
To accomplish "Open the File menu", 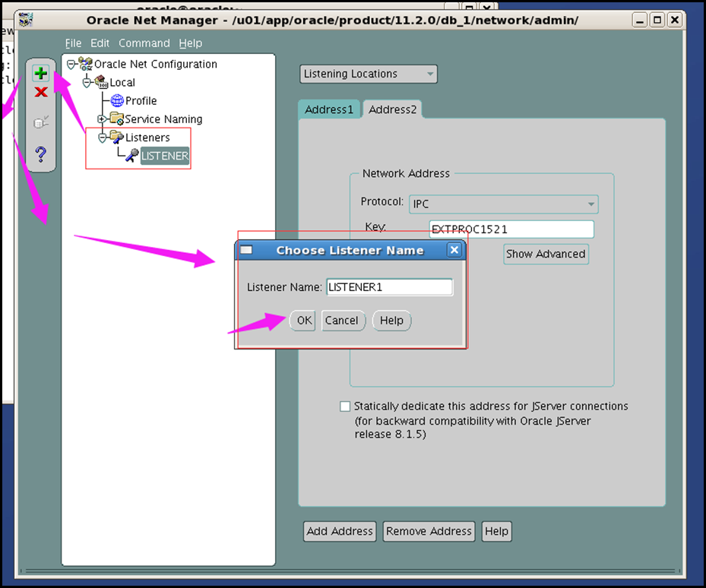I will pyautogui.click(x=74, y=43).
